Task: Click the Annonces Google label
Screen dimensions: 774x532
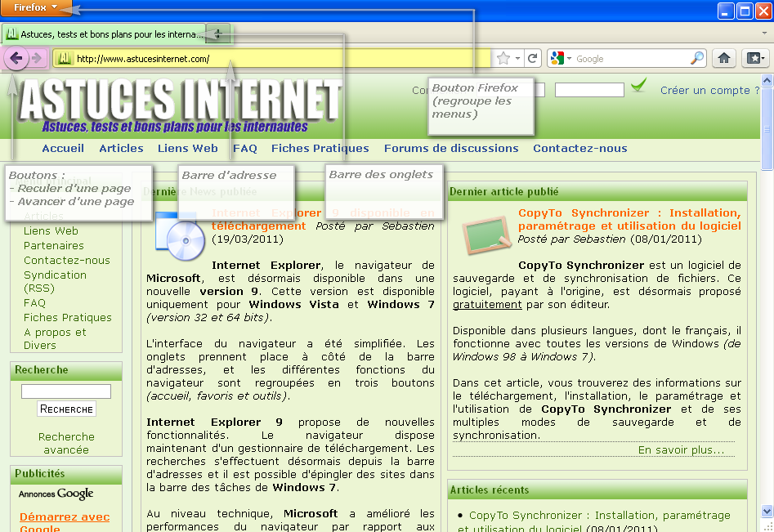Action: coord(56,494)
